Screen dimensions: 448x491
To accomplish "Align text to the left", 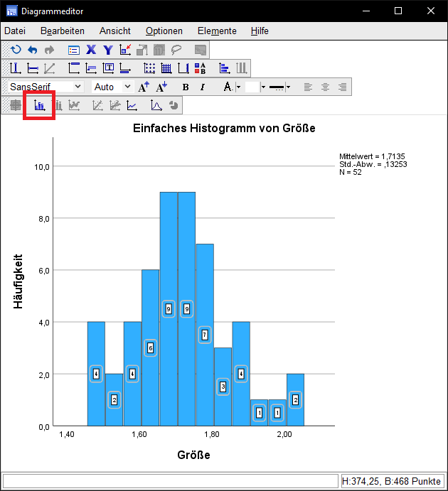I will 309,87.
